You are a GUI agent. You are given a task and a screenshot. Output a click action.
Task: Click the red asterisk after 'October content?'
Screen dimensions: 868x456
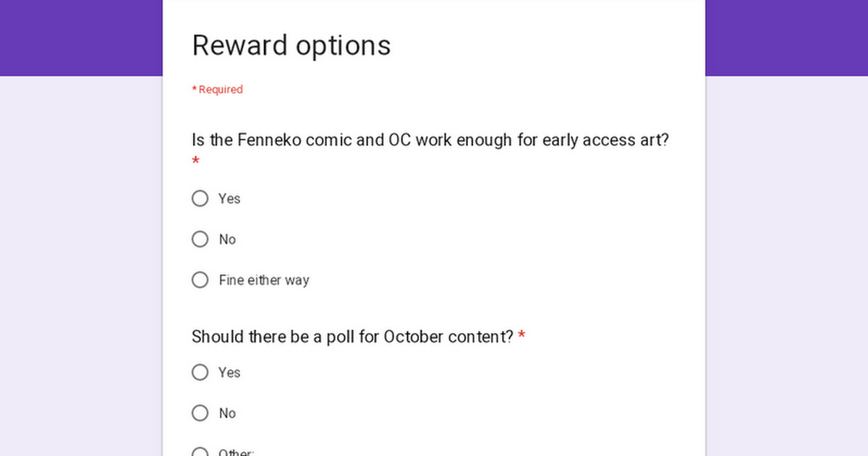522,336
